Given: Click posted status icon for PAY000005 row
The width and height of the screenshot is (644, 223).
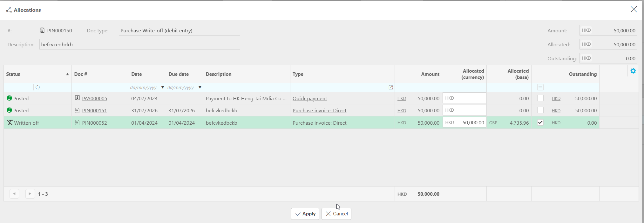Looking at the screenshot, I should click(x=9, y=98).
